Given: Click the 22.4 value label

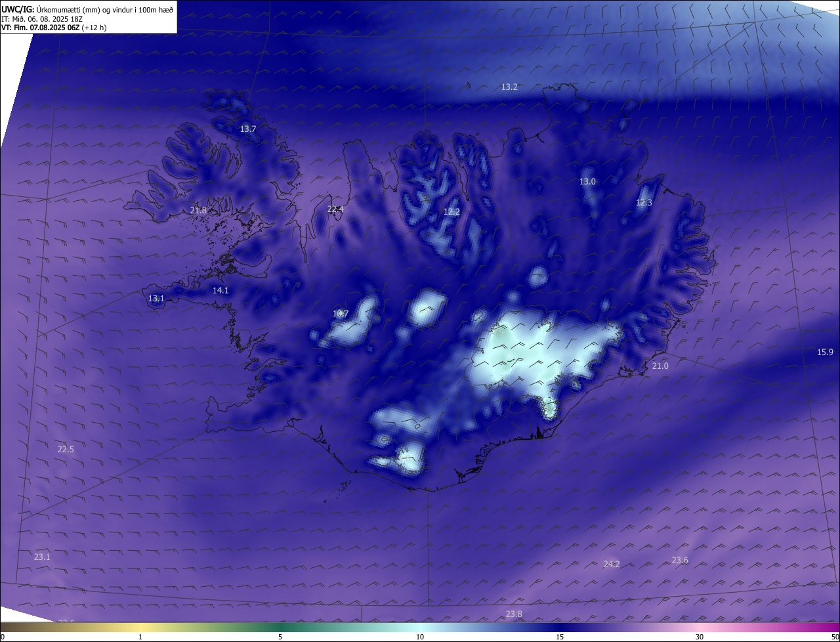Looking at the screenshot, I should (335, 209).
